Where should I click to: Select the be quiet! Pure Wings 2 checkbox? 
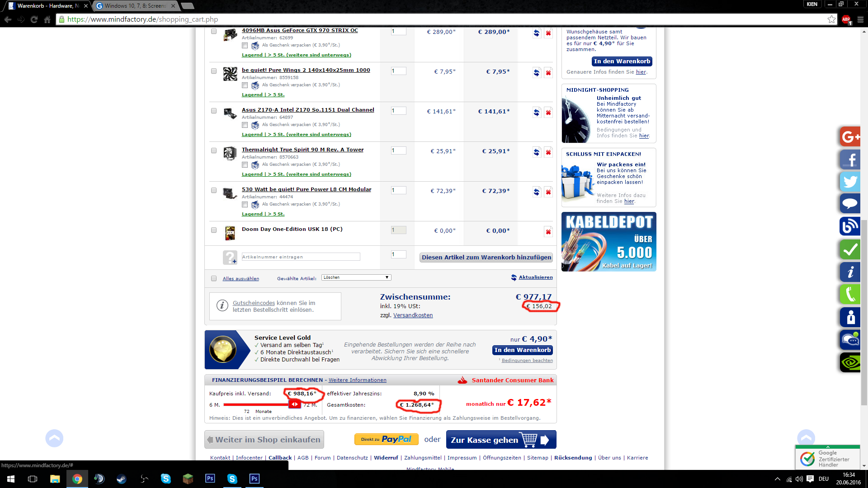tap(214, 71)
